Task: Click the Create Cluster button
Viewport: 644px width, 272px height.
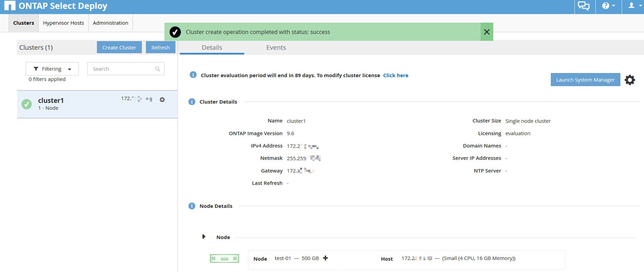Action: 119,47
